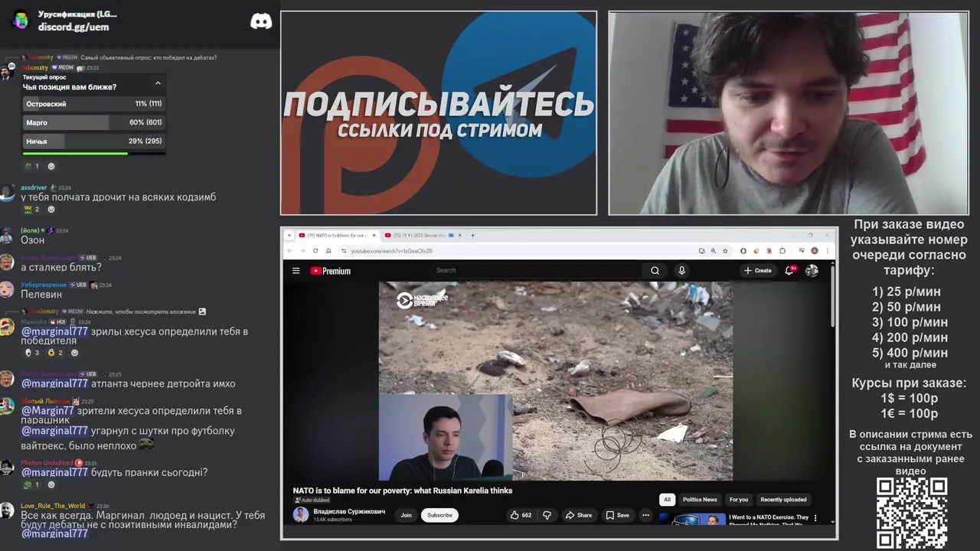The height and width of the screenshot is (551, 980).
Task: Click the Auto-dubbed badge under title
Action: pyautogui.click(x=312, y=500)
